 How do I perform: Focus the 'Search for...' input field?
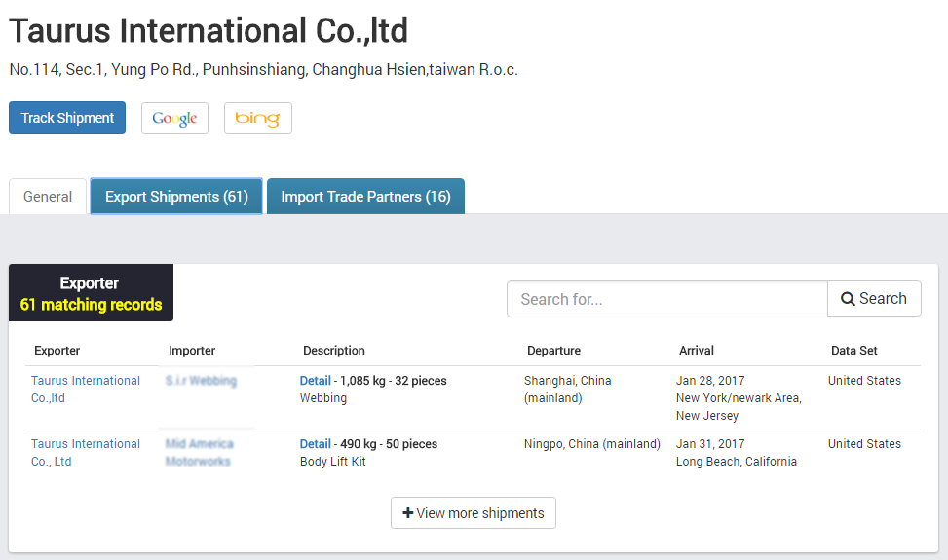(666, 299)
